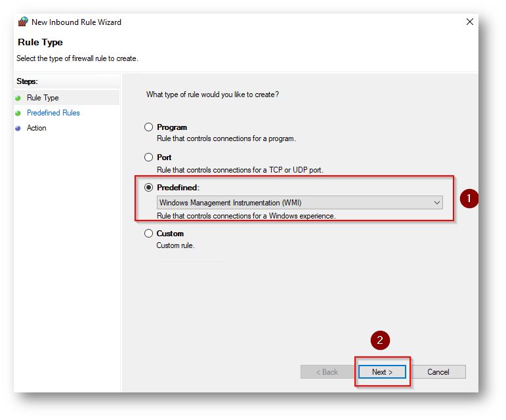The height and width of the screenshot is (420, 506).
Task: Close the New Inbound Rule Wizard window
Action: [x=470, y=22]
